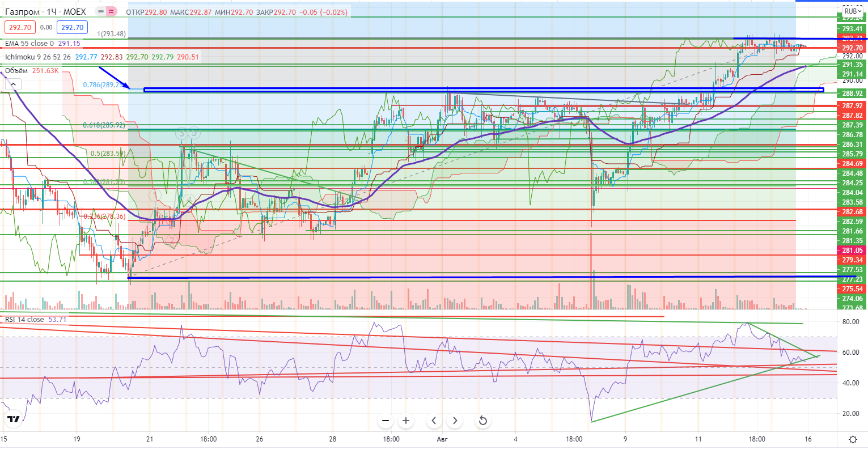Reset the chart view
The height and width of the screenshot is (450, 868).
pyautogui.click(x=482, y=421)
